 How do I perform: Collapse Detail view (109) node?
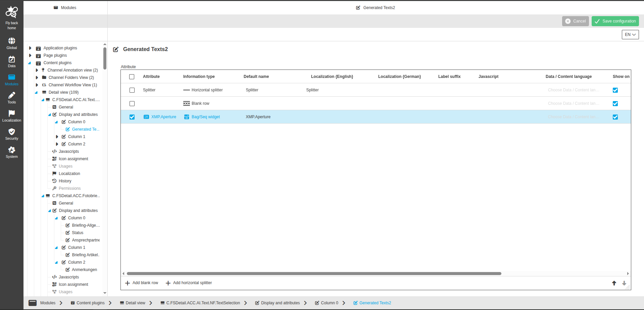36,92
